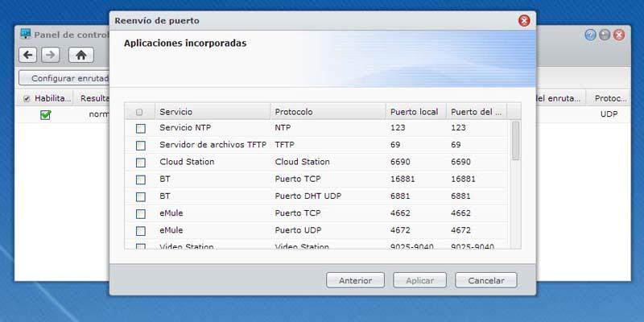The height and width of the screenshot is (322, 644).
Task: Click Configurar enrutador button in Panel de control
Action: (x=66, y=78)
